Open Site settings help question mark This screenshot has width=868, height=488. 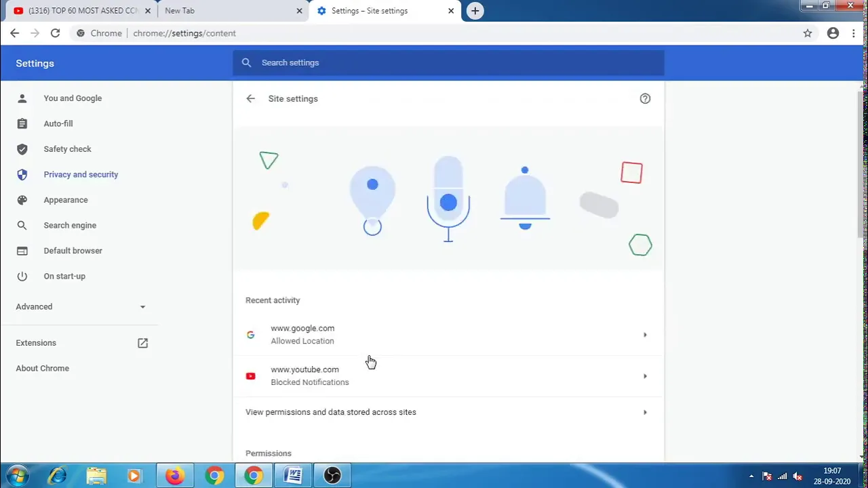point(645,99)
